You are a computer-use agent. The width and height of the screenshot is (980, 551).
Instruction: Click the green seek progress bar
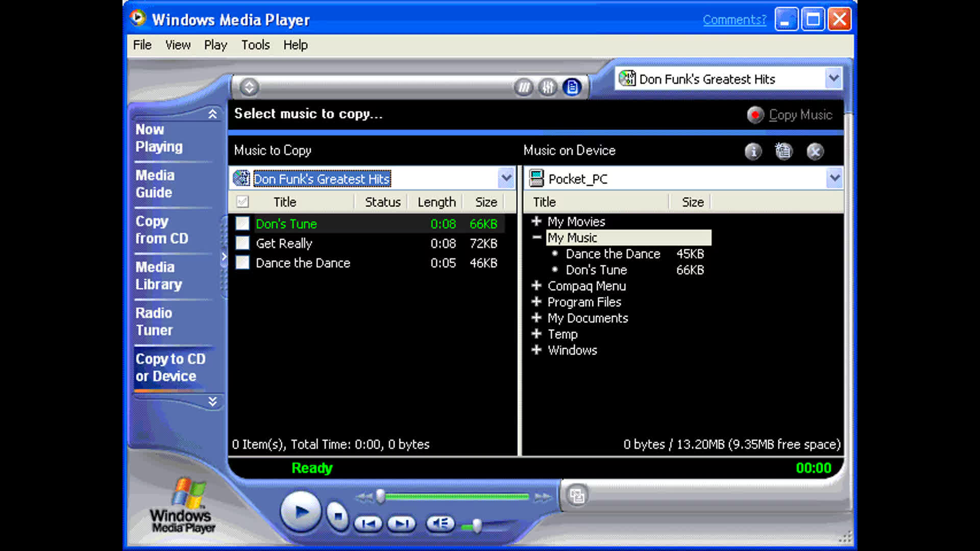pyautogui.click(x=457, y=496)
